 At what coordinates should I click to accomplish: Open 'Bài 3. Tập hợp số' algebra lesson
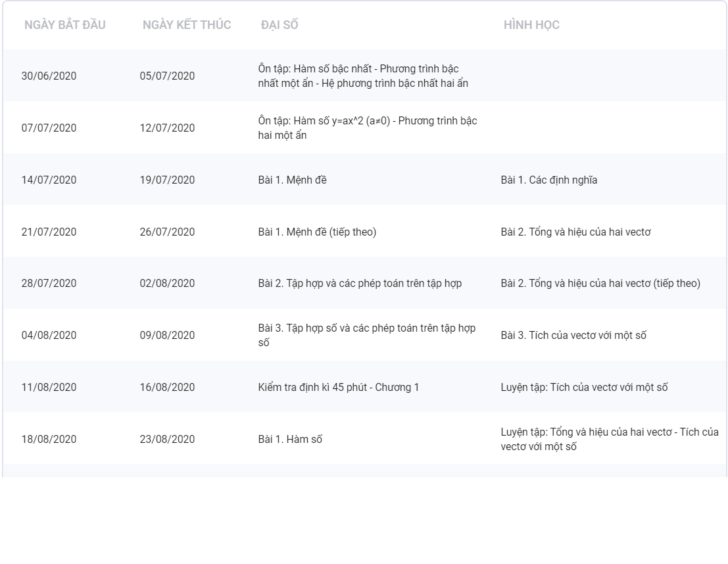[x=367, y=335]
